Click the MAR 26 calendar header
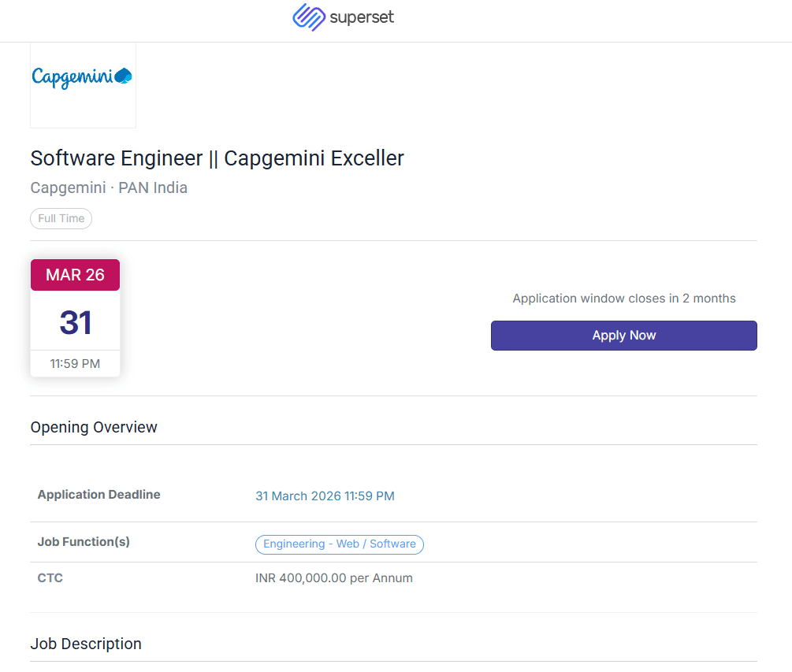792x672 pixels. click(75, 275)
